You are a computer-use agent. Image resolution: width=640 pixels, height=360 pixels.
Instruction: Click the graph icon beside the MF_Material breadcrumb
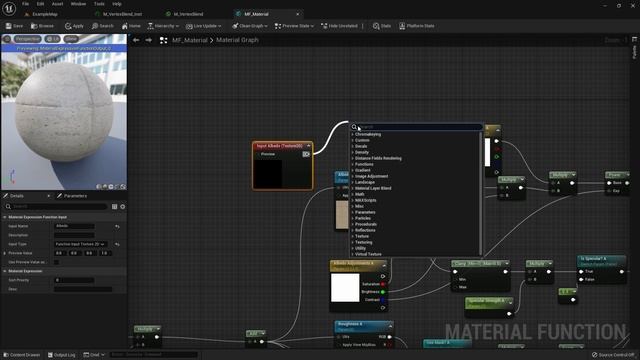[163, 40]
